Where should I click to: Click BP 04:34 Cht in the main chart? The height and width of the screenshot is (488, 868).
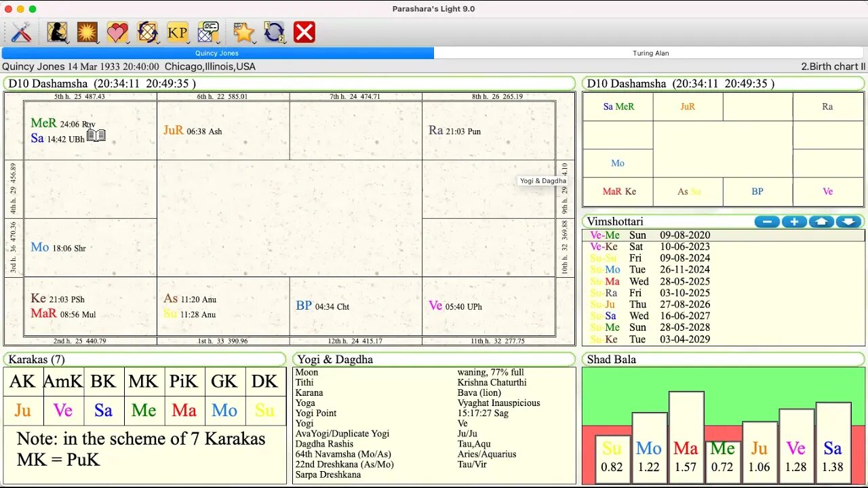pyautogui.click(x=323, y=306)
